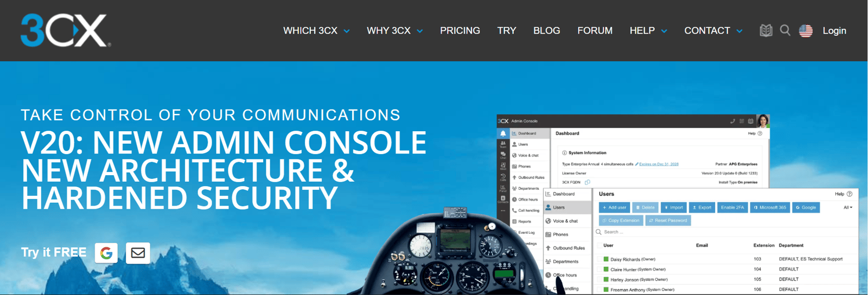Viewport: 868px width, 295px height.
Task: Click the Import button
Action: pos(674,207)
